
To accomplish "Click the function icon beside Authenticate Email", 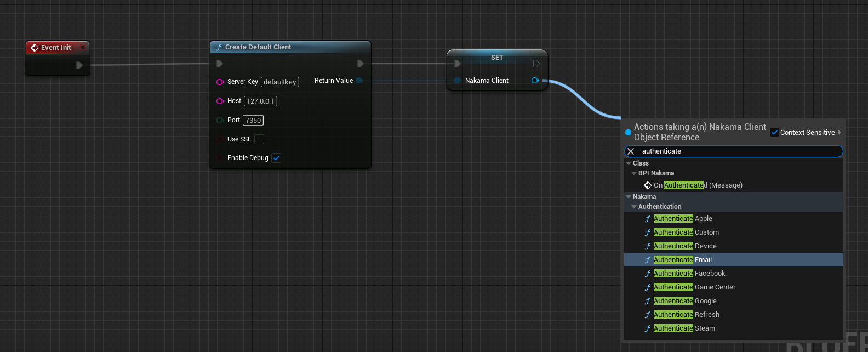I will point(648,260).
